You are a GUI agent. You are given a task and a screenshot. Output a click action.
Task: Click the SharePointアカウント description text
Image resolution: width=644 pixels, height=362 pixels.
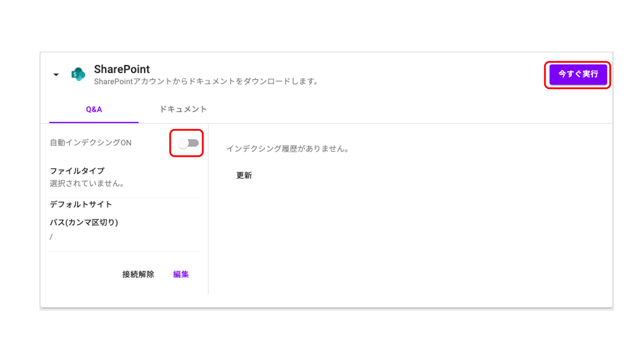click(x=206, y=82)
